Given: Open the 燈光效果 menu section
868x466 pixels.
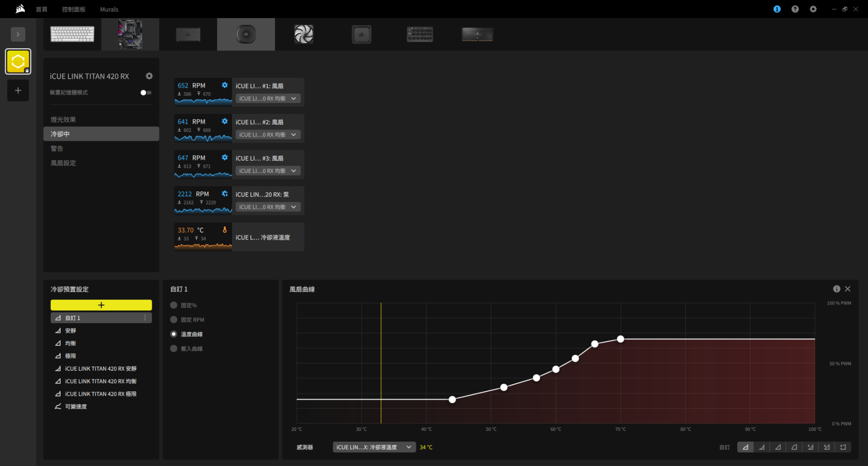Looking at the screenshot, I should click(x=63, y=120).
